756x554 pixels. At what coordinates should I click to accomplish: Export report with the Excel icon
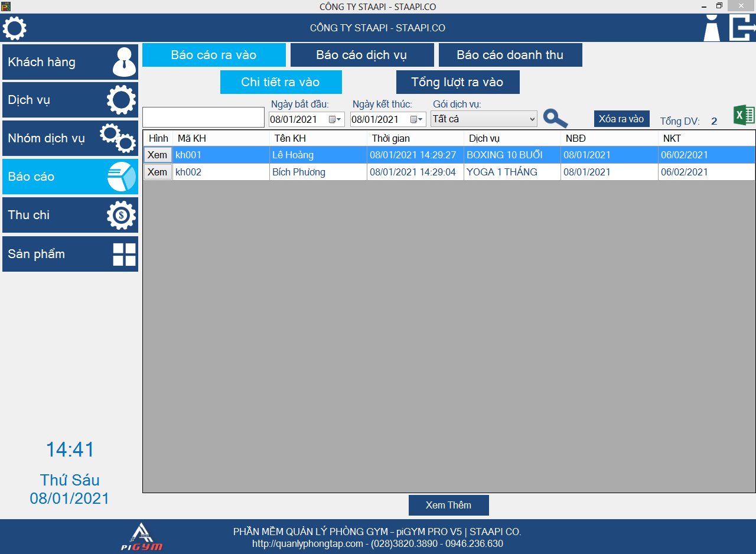pos(744,115)
